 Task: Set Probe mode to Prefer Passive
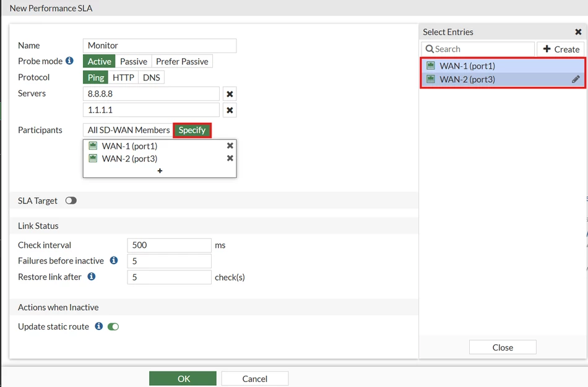[x=182, y=61]
